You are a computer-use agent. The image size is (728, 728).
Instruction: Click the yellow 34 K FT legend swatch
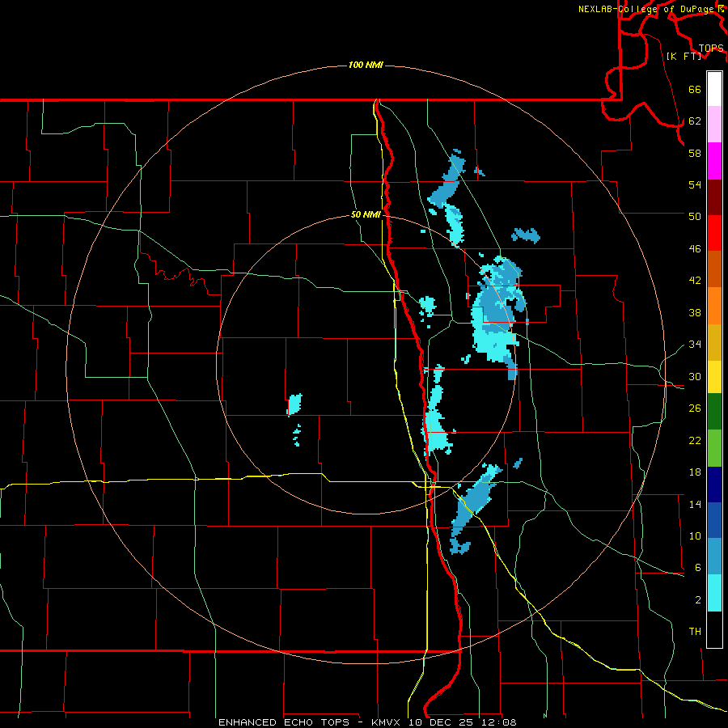click(714, 377)
